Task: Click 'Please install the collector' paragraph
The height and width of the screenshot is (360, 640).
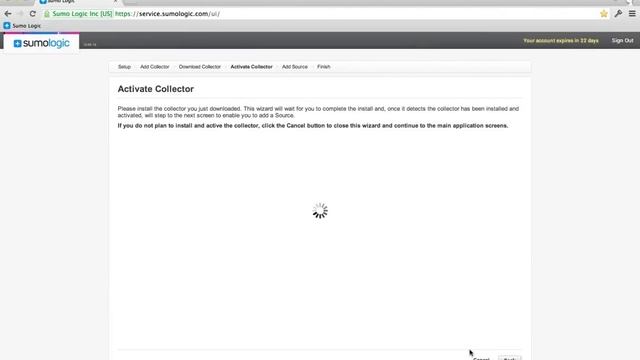Action: [x=318, y=112]
